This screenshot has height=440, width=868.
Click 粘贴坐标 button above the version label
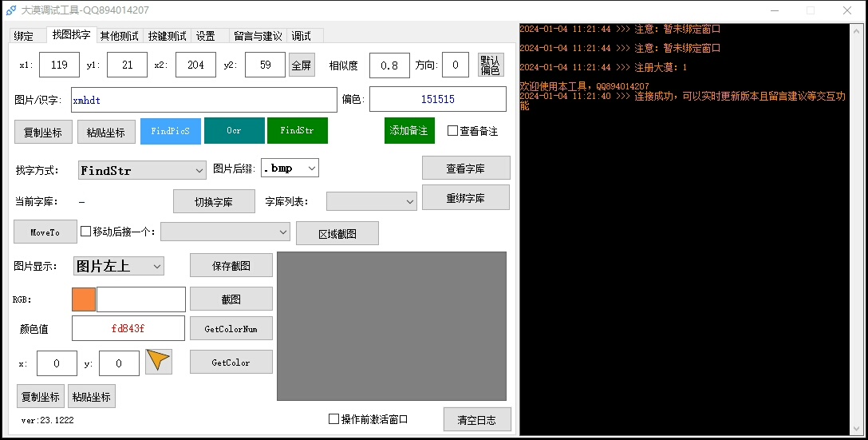pos(91,397)
